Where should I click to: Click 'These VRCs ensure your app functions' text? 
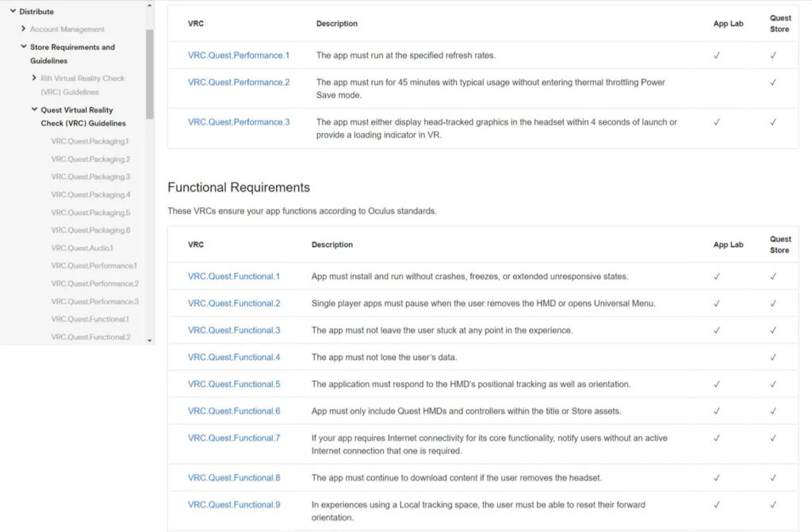point(302,211)
